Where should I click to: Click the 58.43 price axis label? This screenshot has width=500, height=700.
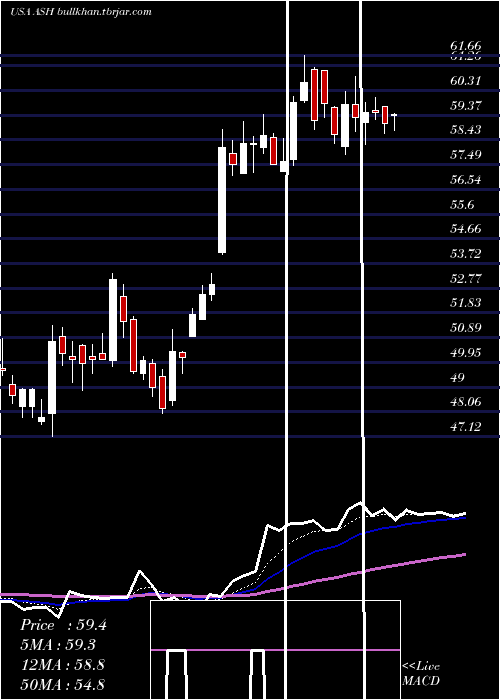pyautogui.click(x=466, y=130)
